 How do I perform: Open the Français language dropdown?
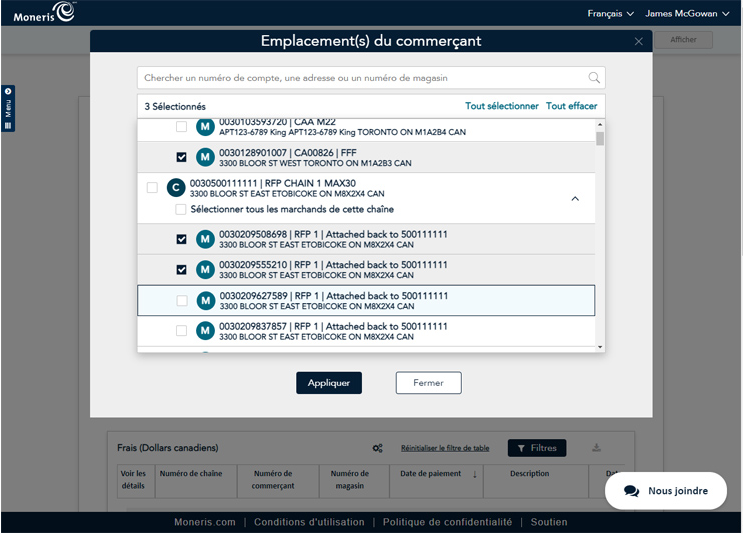610,14
